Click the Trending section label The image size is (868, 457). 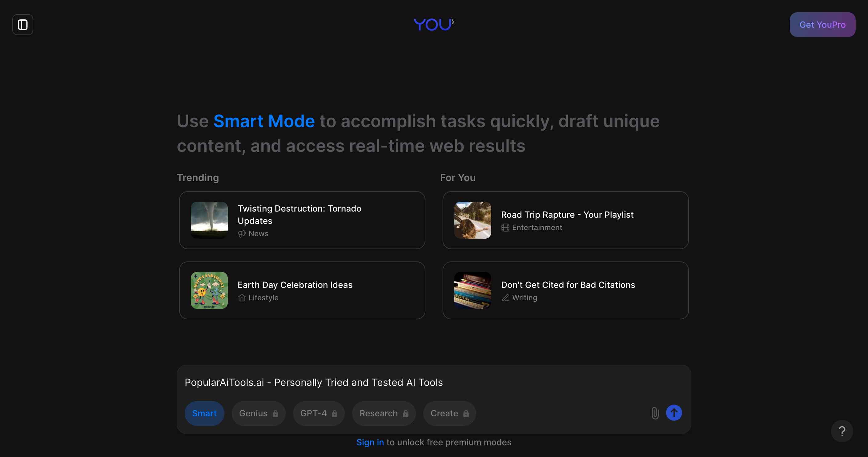(x=198, y=178)
